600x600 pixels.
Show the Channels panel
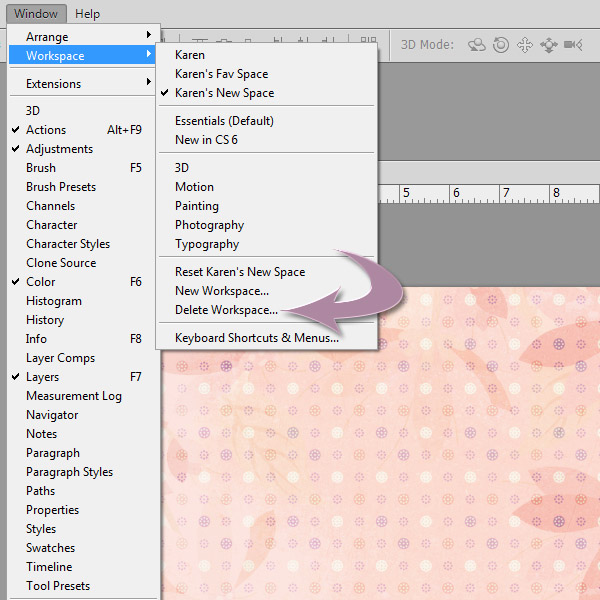pyautogui.click(x=81, y=205)
